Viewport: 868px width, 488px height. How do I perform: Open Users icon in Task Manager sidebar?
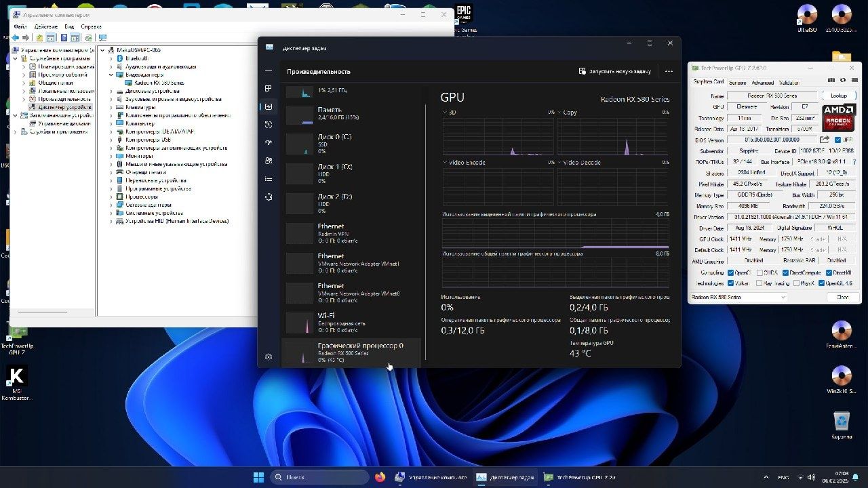pyautogui.click(x=269, y=161)
